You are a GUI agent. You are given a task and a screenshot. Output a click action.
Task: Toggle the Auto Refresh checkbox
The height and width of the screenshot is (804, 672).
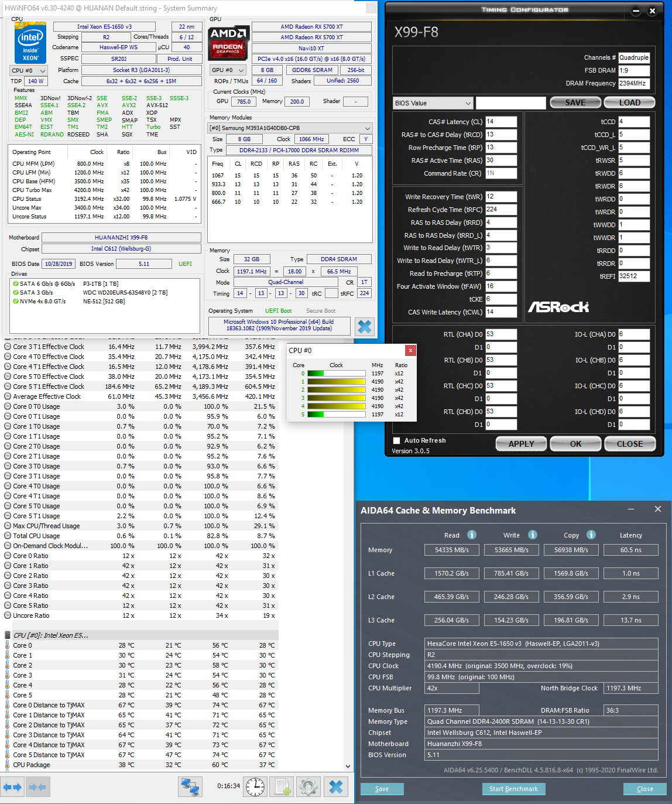(397, 440)
